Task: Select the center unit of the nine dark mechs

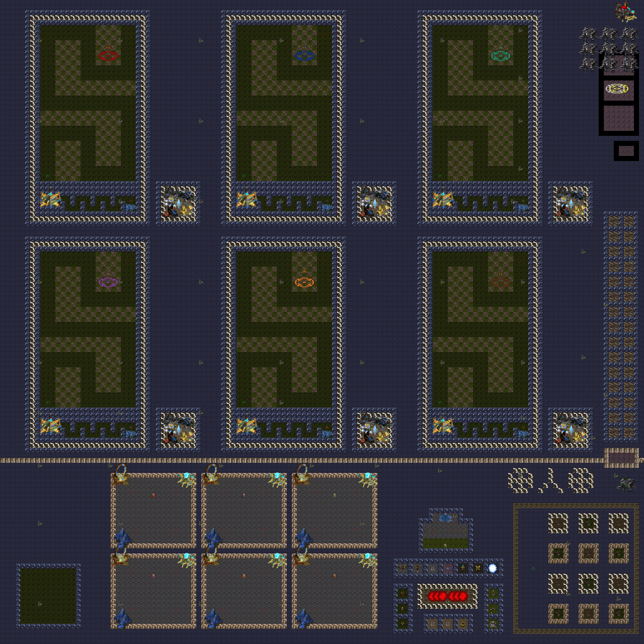Action: [x=609, y=49]
